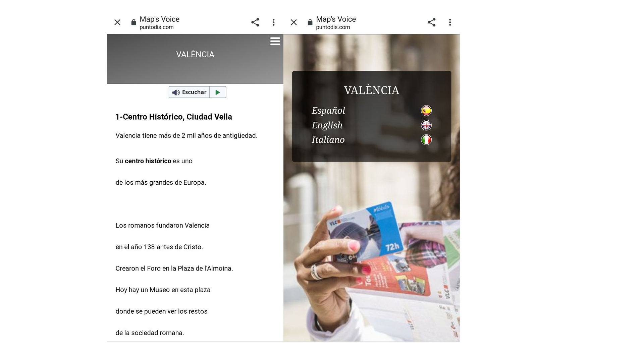
Task: Click the Spanish flag icon
Action: tap(426, 111)
